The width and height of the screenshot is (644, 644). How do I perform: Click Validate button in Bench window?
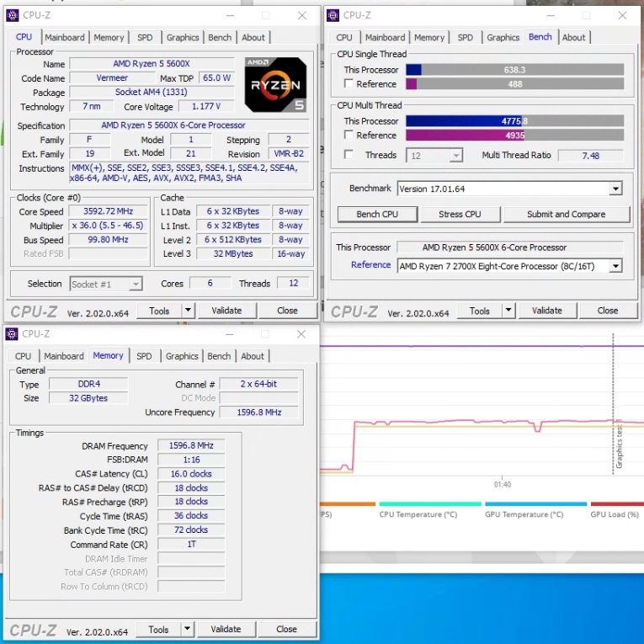pos(547,311)
